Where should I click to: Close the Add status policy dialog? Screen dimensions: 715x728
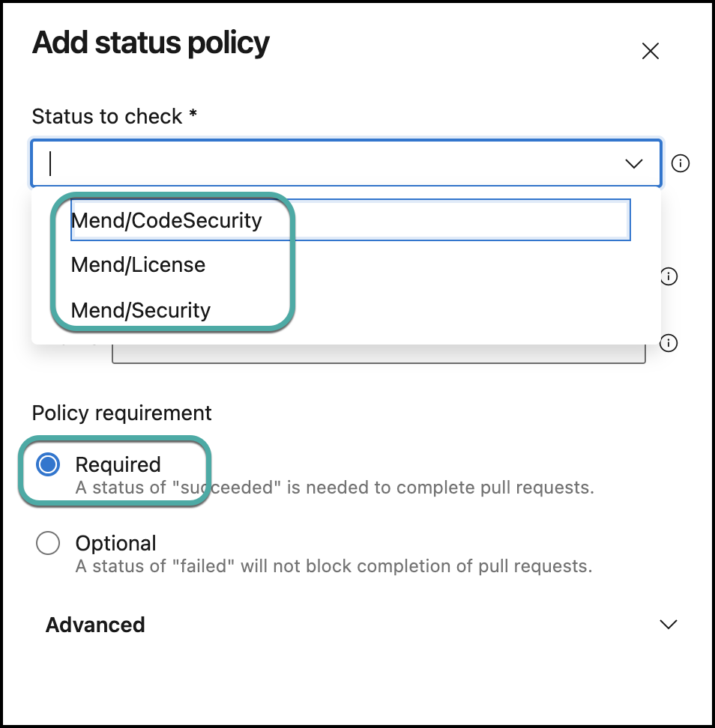point(650,51)
